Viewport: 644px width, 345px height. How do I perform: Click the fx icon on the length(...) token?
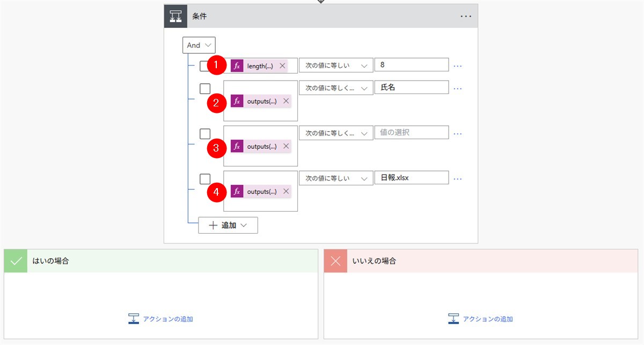tap(237, 66)
